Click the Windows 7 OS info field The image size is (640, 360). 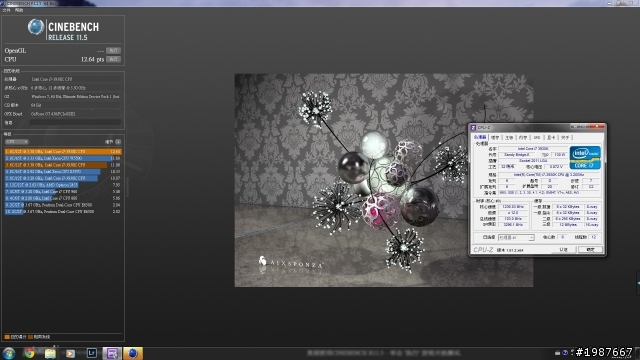click(x=75, y=97)
